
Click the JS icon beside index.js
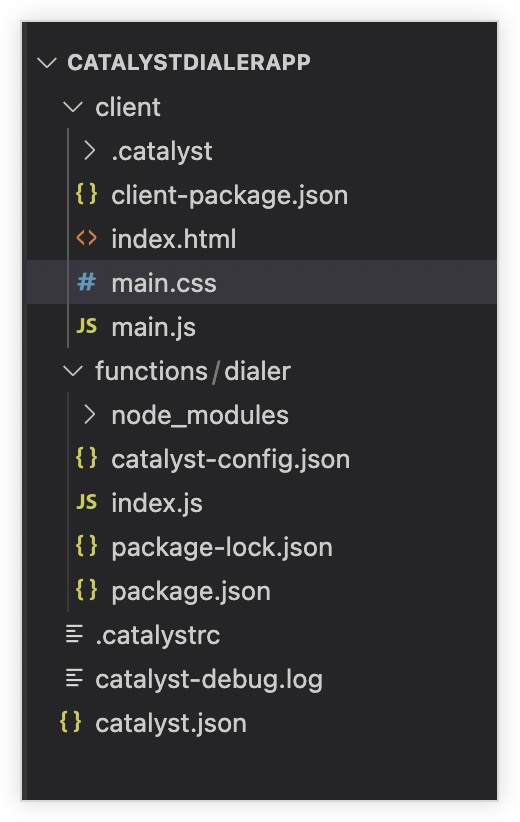coord(86,502)
